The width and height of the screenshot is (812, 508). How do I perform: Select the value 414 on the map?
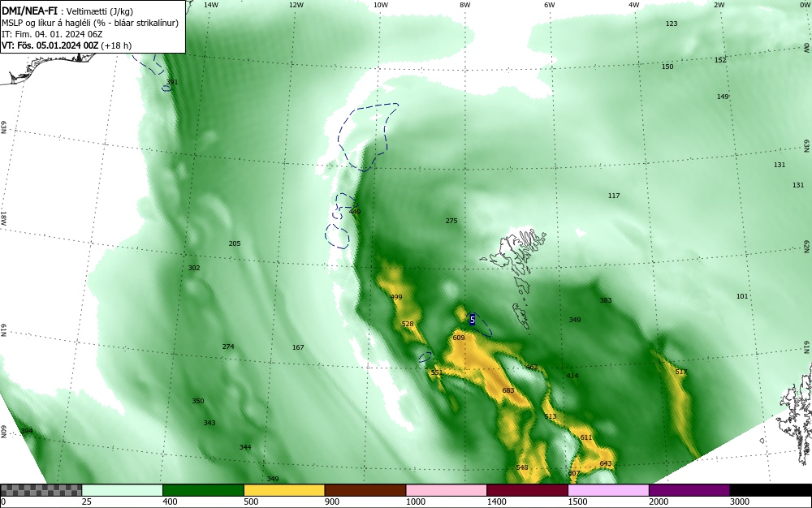point(572,376)
